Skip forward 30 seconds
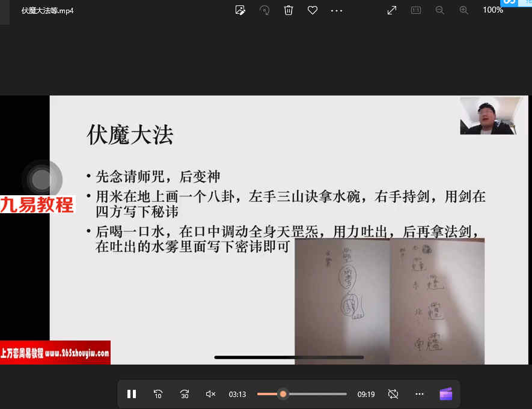532x409 pixels. 185,394
